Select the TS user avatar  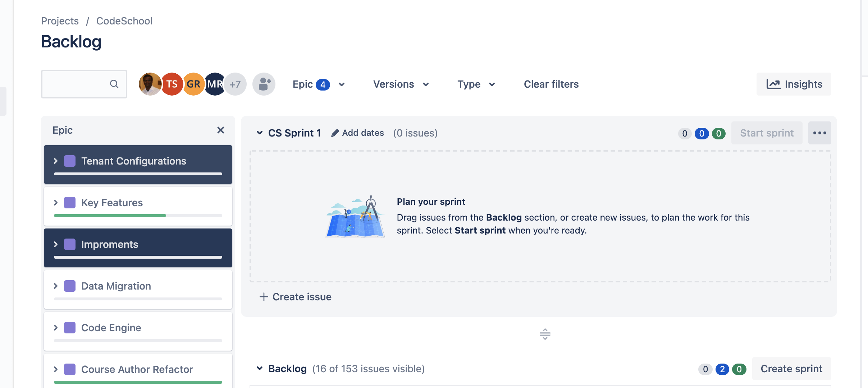(x=172, y=84)
